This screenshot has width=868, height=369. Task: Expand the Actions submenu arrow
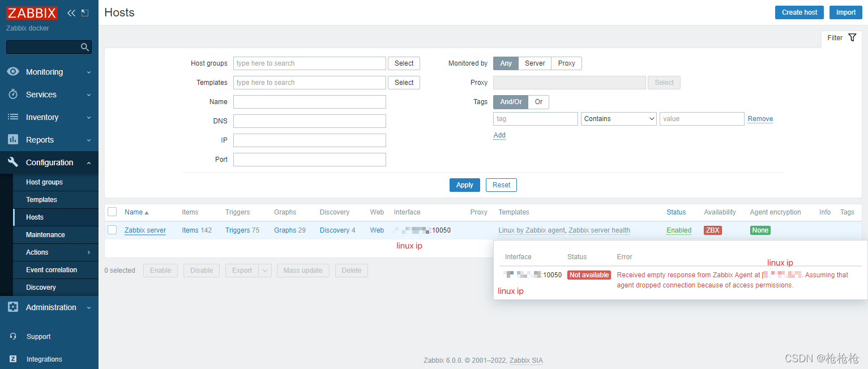click(89, 252)
